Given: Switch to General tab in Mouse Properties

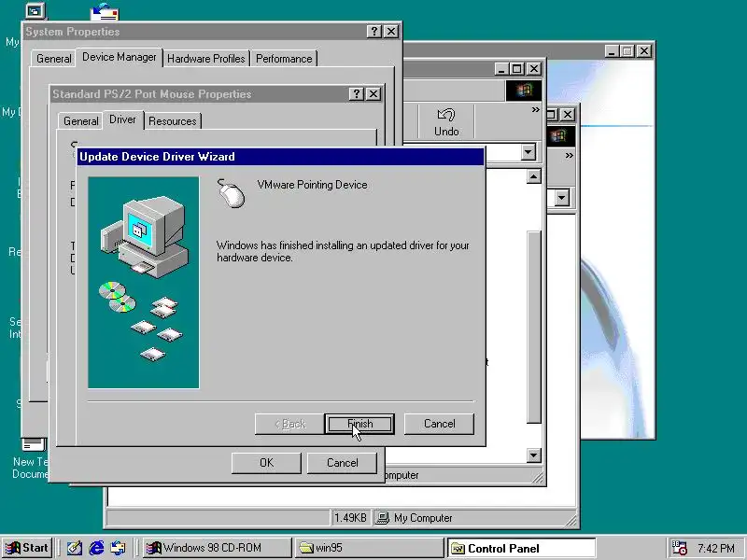Looking at the screenshot, I should coord(80,121).
